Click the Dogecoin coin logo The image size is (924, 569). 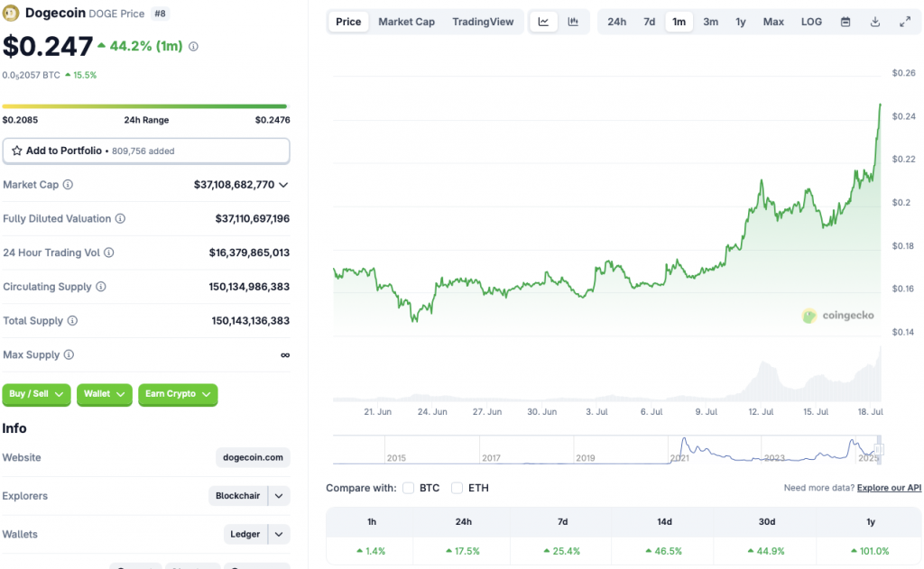point(11,13)
